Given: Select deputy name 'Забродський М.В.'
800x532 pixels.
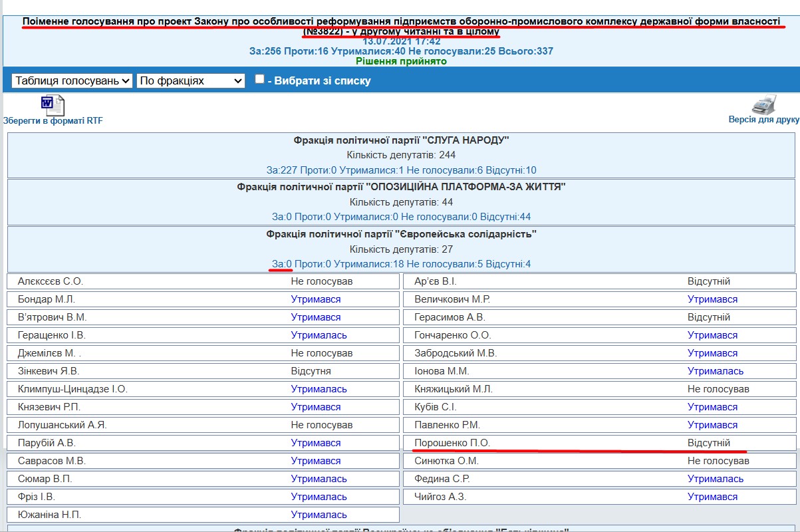Looking at the screenshot, I should 456,353.
